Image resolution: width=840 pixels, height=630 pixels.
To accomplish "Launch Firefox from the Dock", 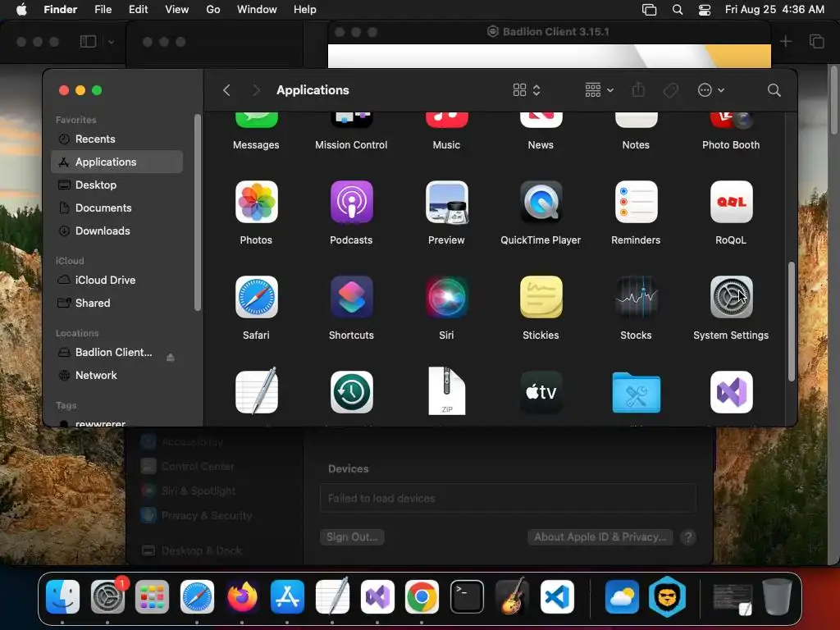I will click(x=242, y=596).
